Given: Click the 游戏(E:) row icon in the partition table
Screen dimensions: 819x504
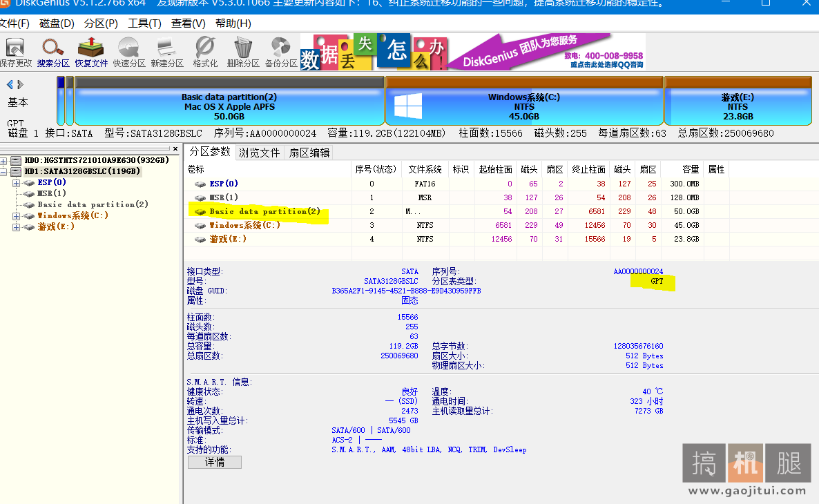Looking at the screenshot, I should [200, 239].
